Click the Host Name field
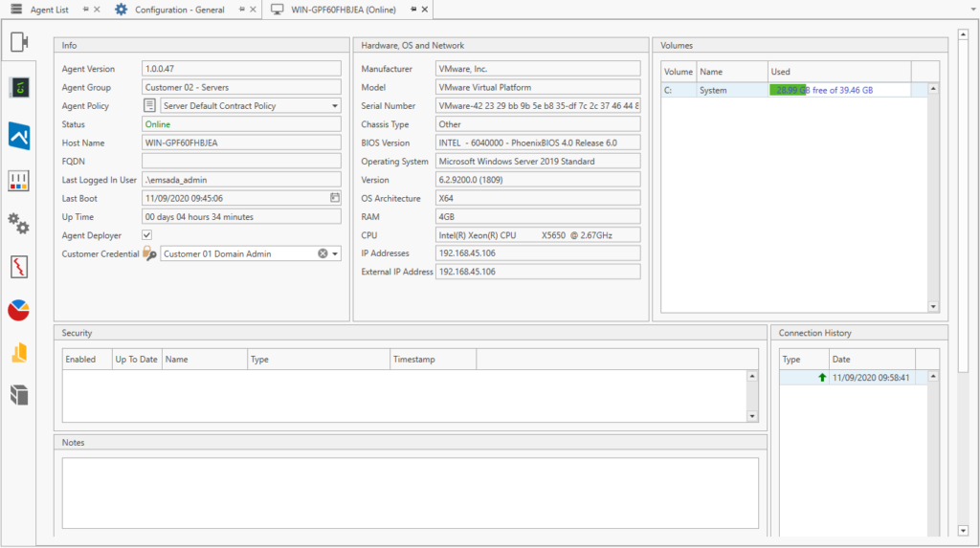 (x=241, y=142)
